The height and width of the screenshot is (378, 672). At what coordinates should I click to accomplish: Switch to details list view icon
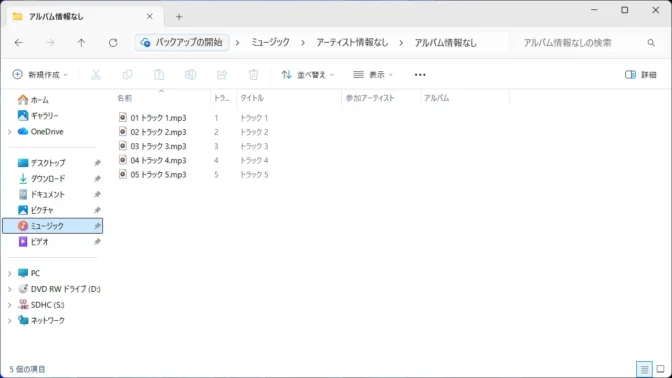click(644, 369)
